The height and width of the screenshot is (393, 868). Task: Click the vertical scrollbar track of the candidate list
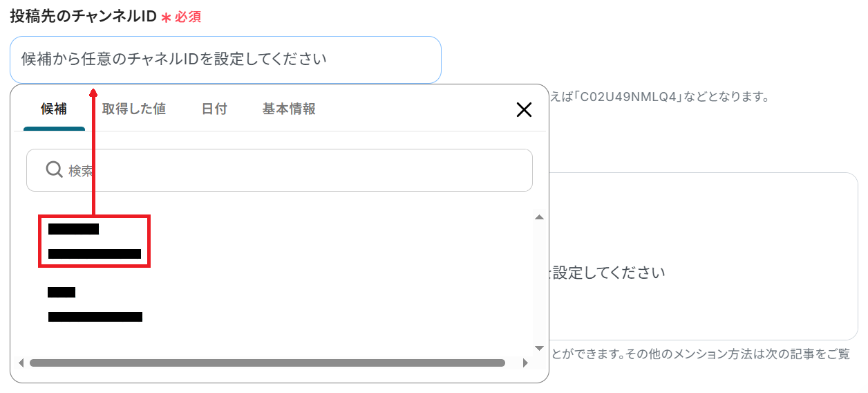(x=539, y=284)
